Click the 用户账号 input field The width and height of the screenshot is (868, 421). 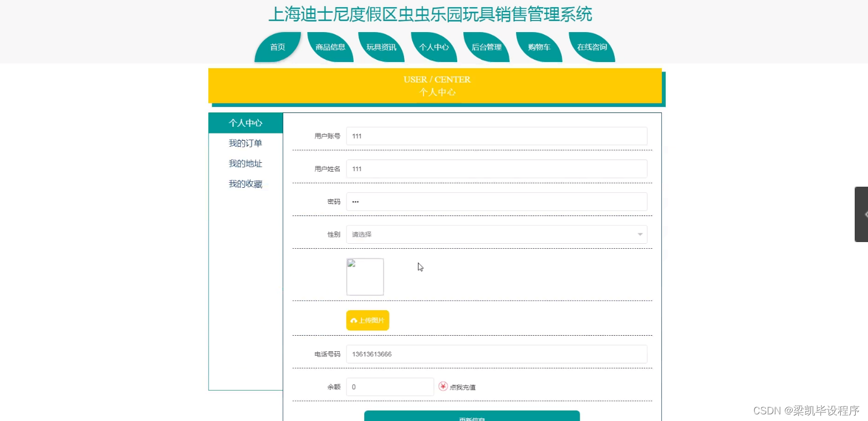coord(497,136)
